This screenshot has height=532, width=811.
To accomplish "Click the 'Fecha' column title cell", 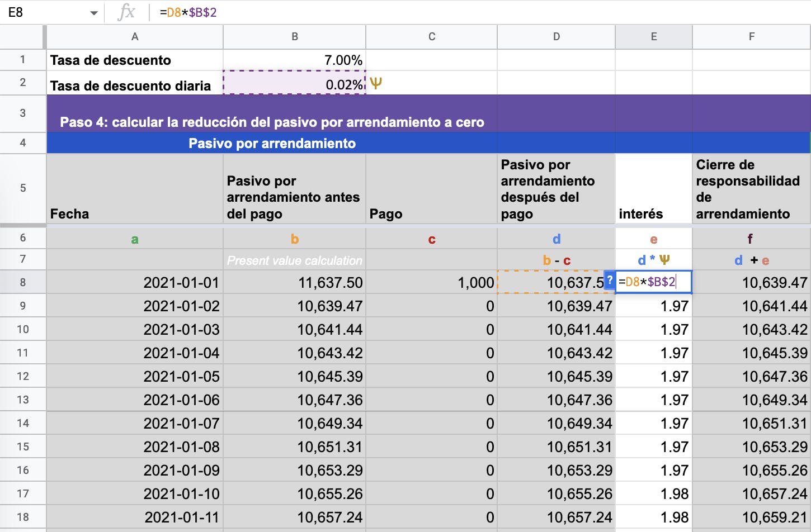I will [x=135, y=189].
